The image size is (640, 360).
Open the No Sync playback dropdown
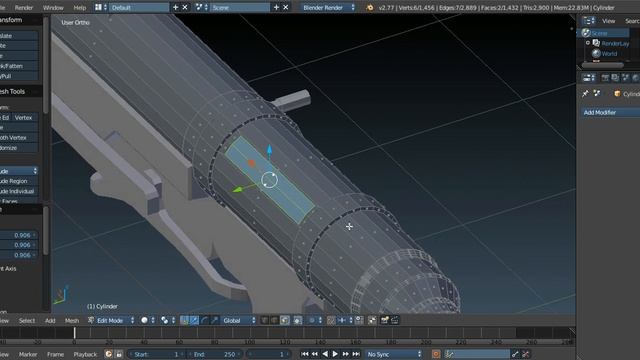tap(394, 354)
